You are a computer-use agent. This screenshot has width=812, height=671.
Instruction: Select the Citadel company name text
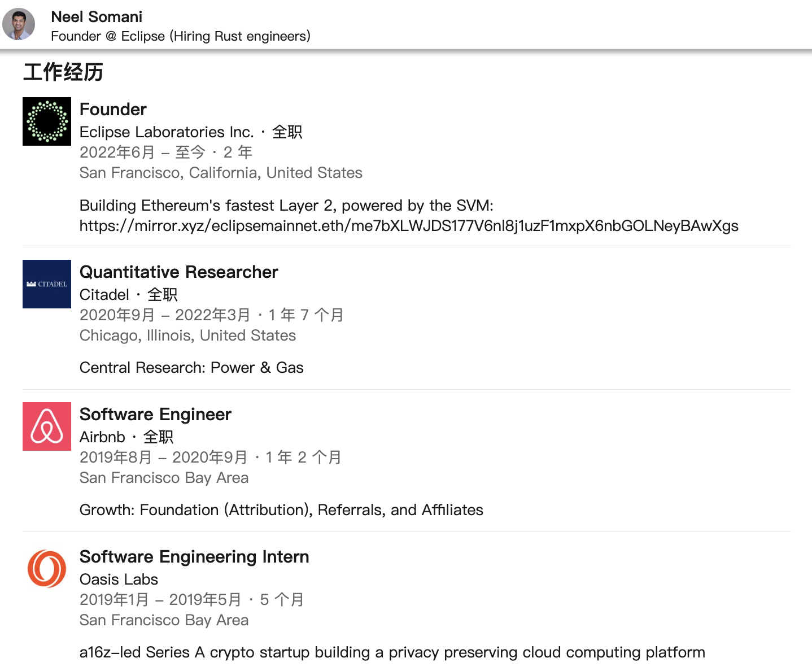(104, 295)
